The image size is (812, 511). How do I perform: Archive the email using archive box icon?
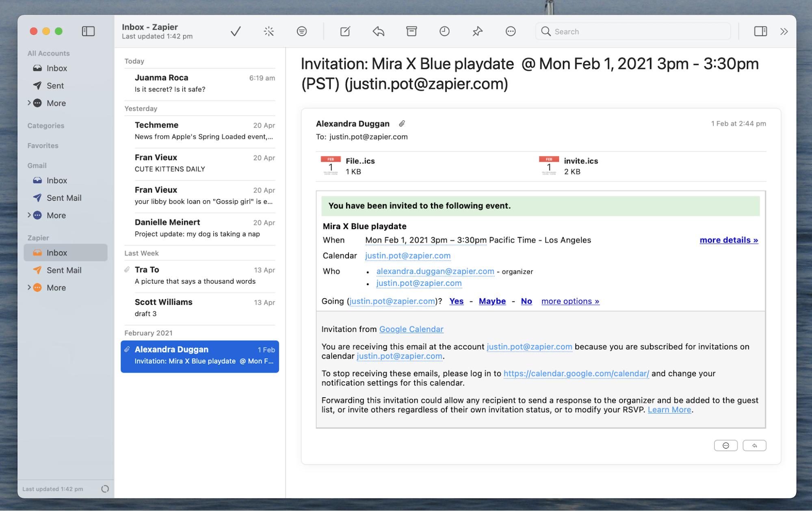411,31
